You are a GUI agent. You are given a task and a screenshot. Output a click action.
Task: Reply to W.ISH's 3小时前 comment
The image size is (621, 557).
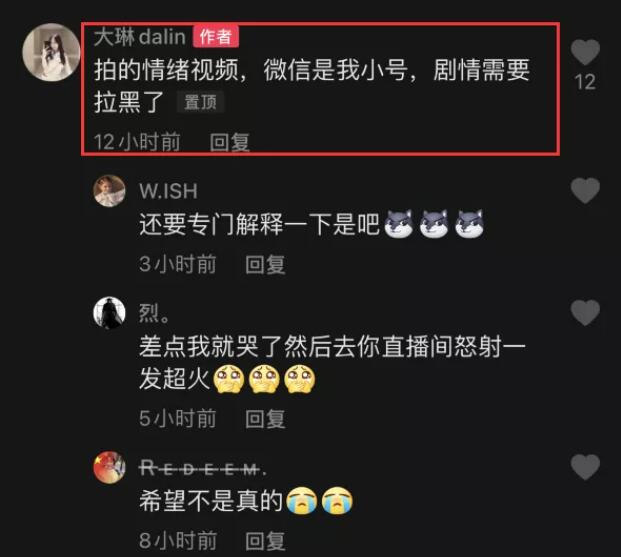click(265, 265)
